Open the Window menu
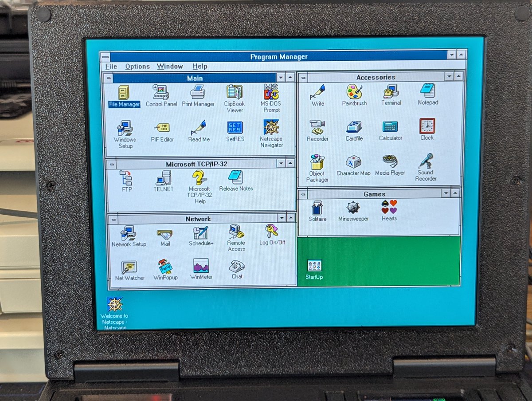 (x=170, y=67)
